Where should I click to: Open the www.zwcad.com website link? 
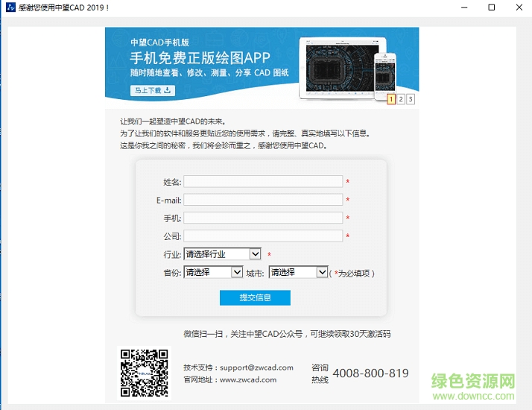tap(248, 379)
